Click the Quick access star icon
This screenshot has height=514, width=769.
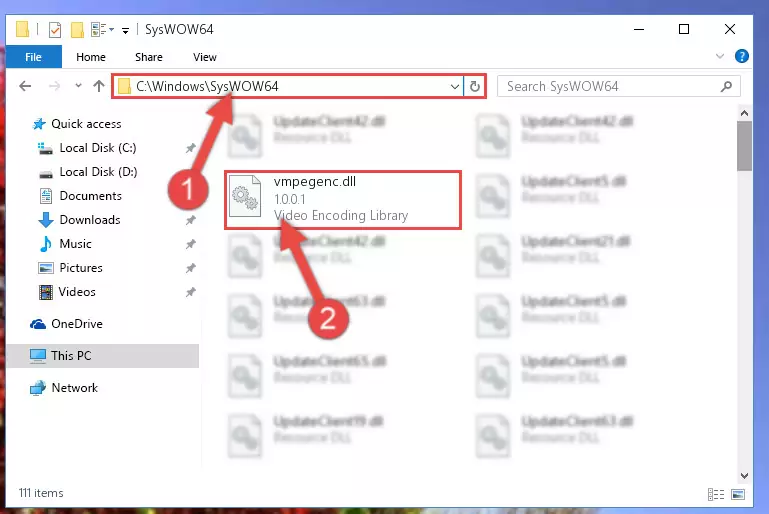coord(39,124)
